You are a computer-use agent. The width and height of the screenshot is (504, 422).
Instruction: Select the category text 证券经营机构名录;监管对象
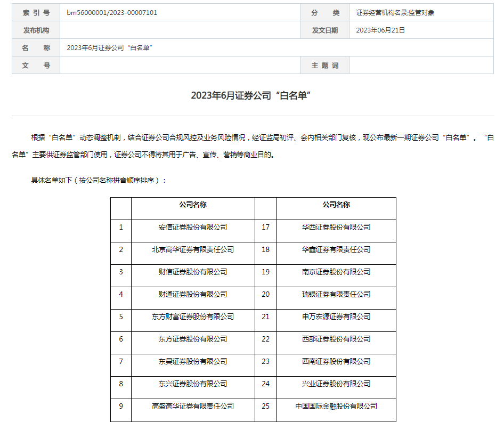(395, 13)
